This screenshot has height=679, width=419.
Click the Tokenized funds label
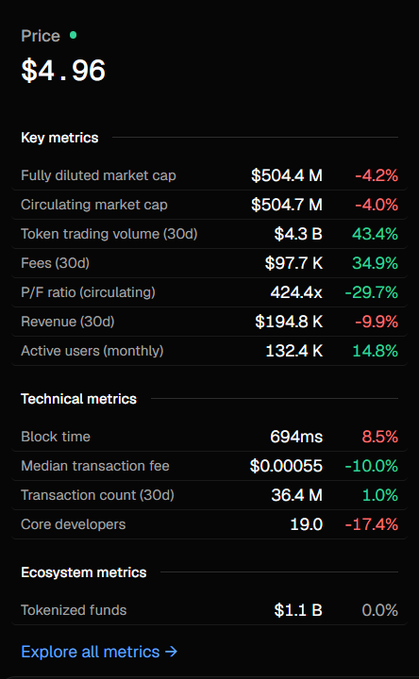pos(74,610)
